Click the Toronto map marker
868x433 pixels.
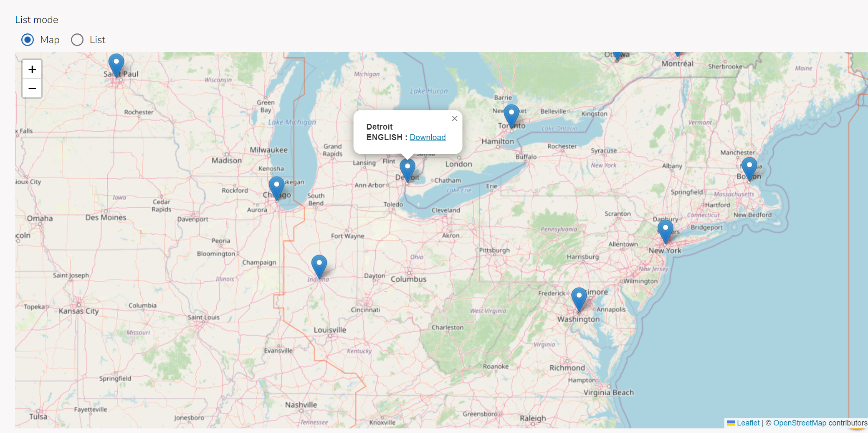[511, 115]
